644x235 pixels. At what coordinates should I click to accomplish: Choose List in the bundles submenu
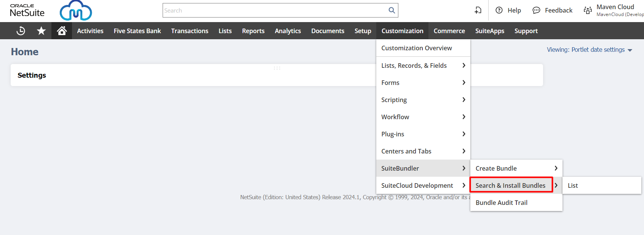click(573, 185)
